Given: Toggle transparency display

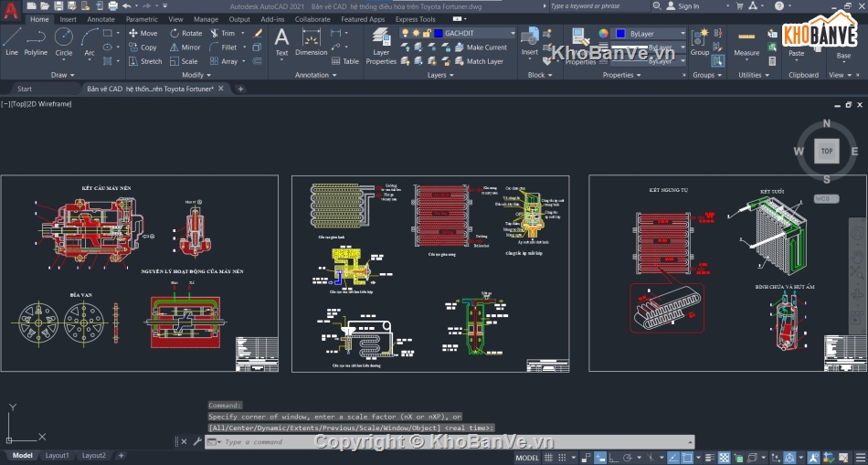Looking at the screenshot, I should tap(724, 458).
